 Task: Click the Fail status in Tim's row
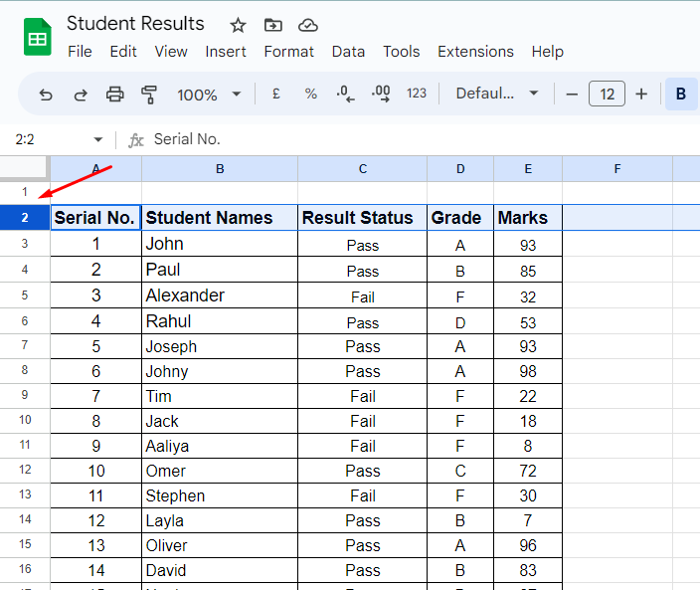(363, 396)
